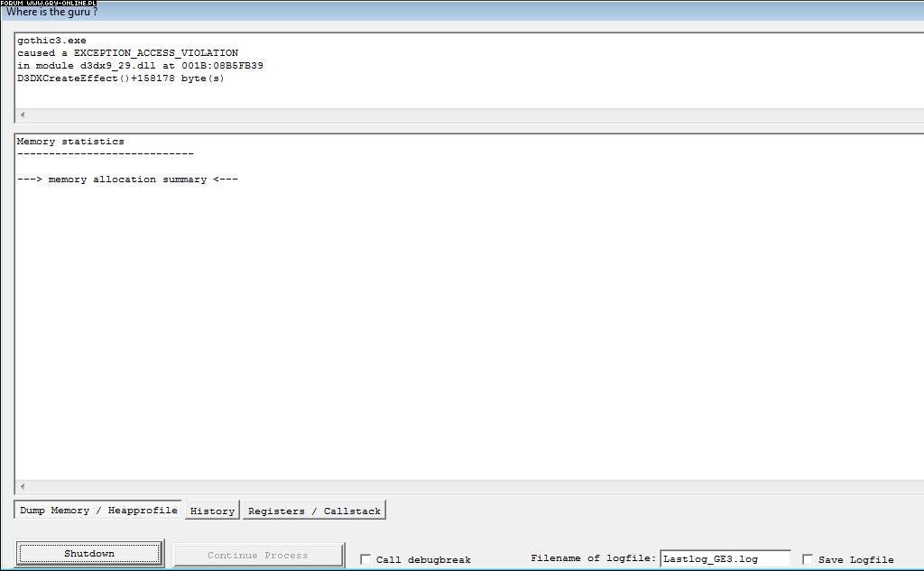
Task: Enable the Call debugbreak checkbox
Action: point(365,559)
